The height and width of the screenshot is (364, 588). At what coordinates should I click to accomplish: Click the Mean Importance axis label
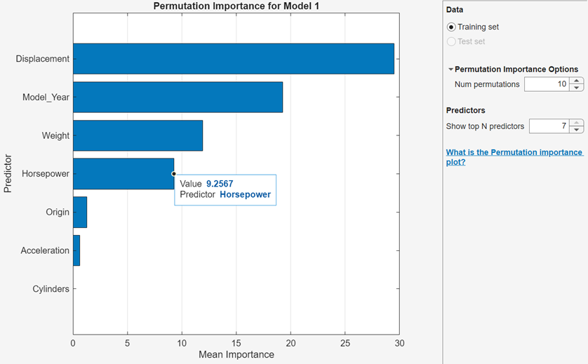click(236, 355)
